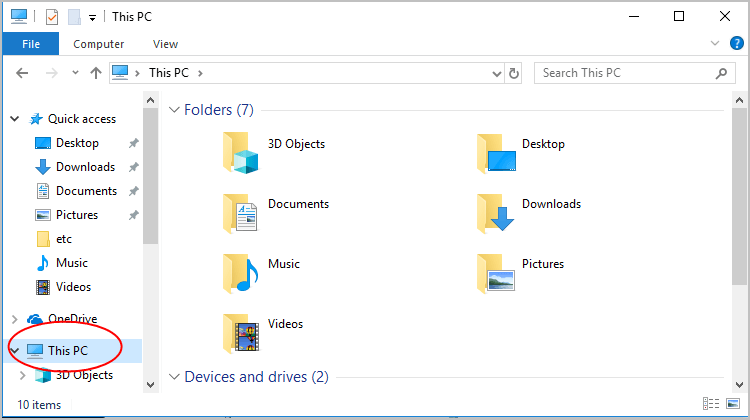The image size is (750, 420).
Task: Click the navigation pane scrollbar thumb
Action: click(x=150, y=176)
